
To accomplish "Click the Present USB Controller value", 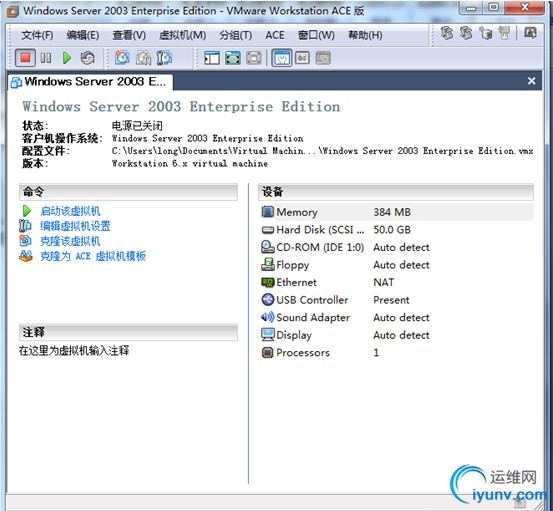I will 391,300.
